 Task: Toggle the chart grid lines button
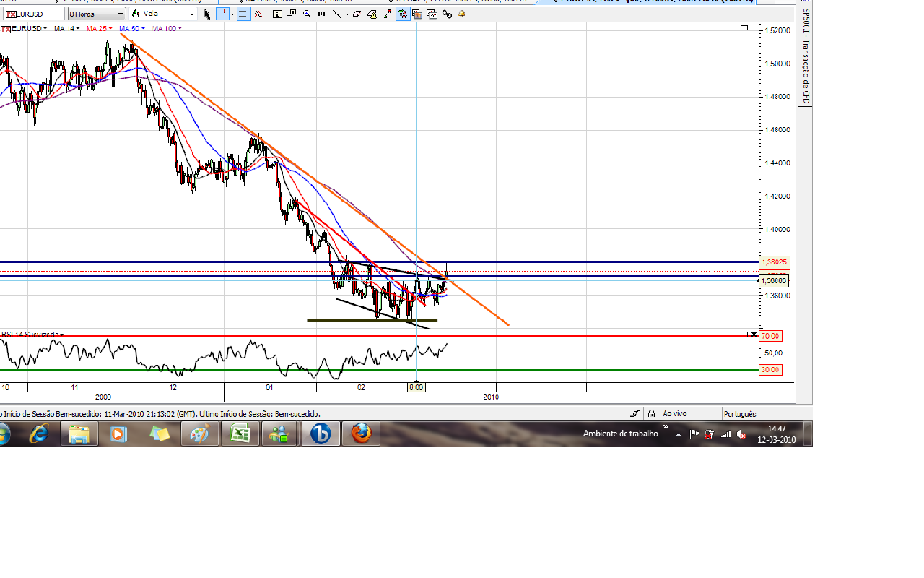pyautogui.click(x=243, y=14)
